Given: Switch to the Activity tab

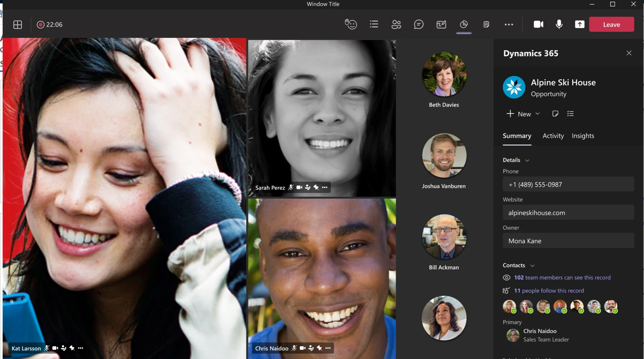Looking at the screenshot, I should pyautogui.click(x=553, y=136).
